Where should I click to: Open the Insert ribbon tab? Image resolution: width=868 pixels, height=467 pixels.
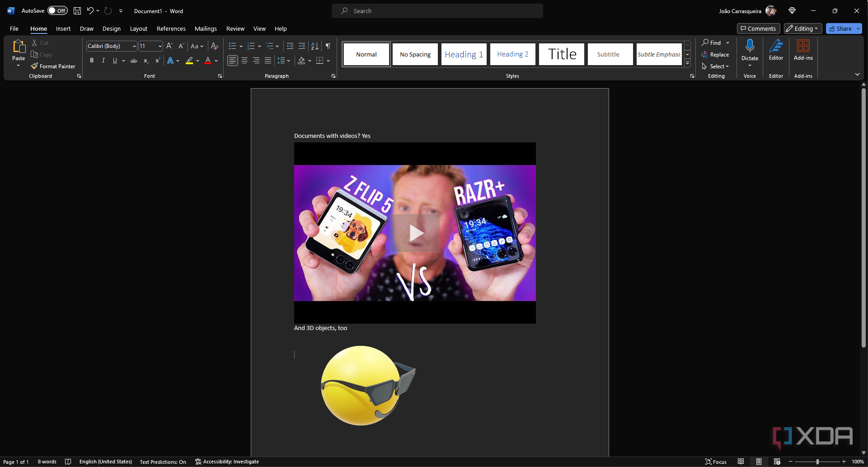coord(63,28)
